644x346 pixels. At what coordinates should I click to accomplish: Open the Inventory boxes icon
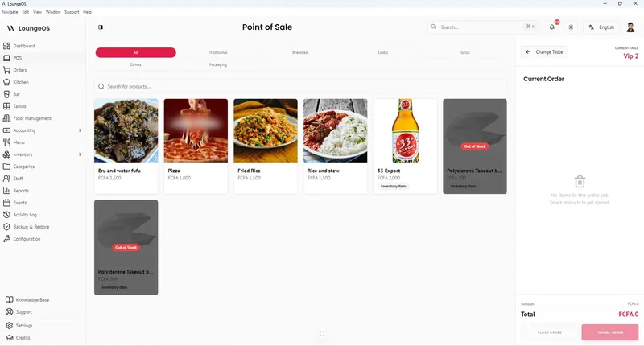pyautogui.click(x=6, y=154)
